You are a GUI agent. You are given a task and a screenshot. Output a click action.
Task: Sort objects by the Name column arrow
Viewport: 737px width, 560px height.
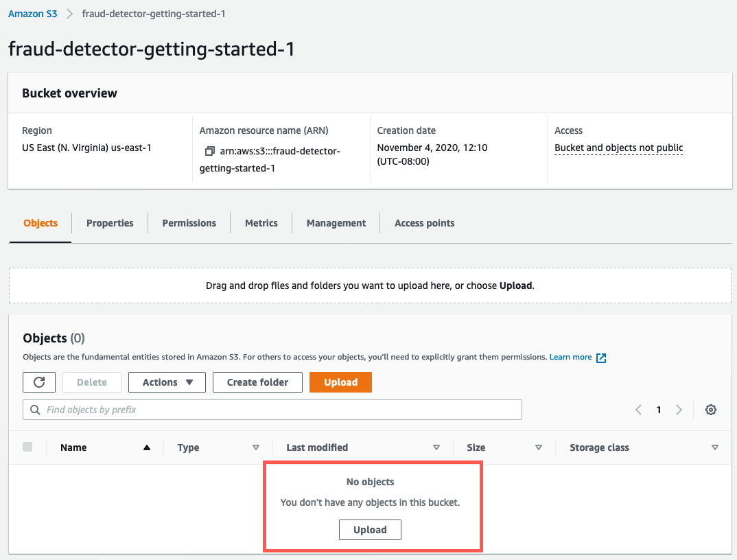(x=146, y=447)
